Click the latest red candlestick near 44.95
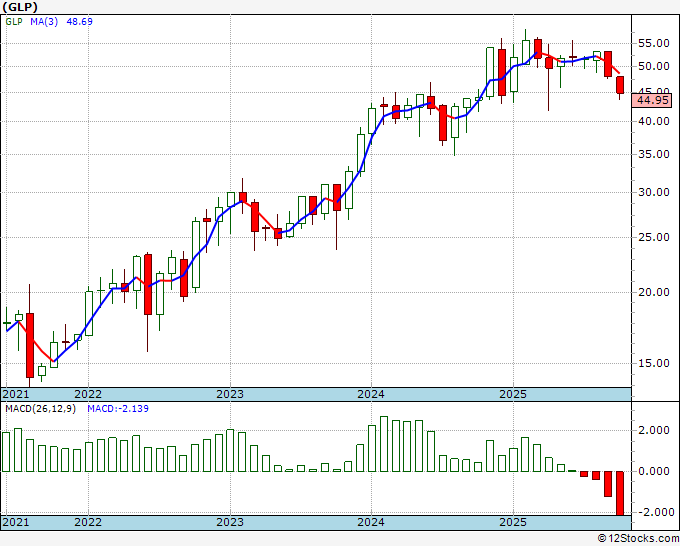This screenshot has width=680, height=546. point(620,85)
